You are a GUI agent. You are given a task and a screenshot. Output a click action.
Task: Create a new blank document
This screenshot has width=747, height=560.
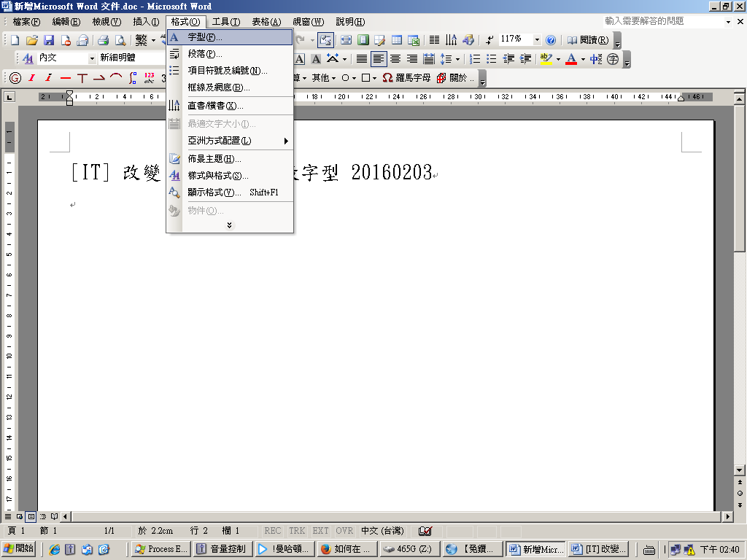pyautogui.click(x=15, y=41)
